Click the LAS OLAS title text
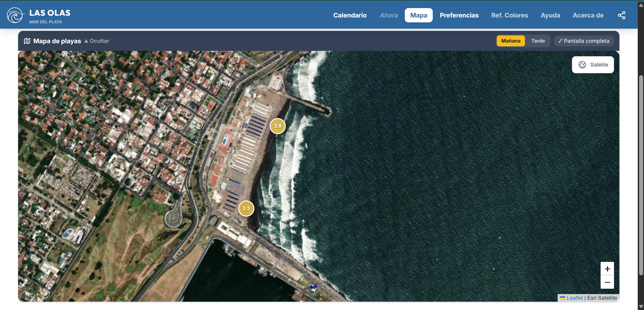Screen dimensions: 644x310 tap(50, 13)
